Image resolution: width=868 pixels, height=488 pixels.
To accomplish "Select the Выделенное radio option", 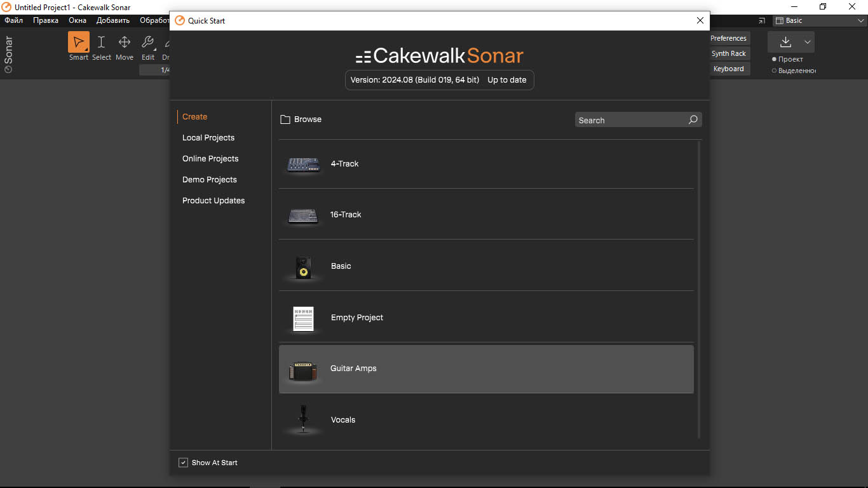I will (x=774, y=71).
